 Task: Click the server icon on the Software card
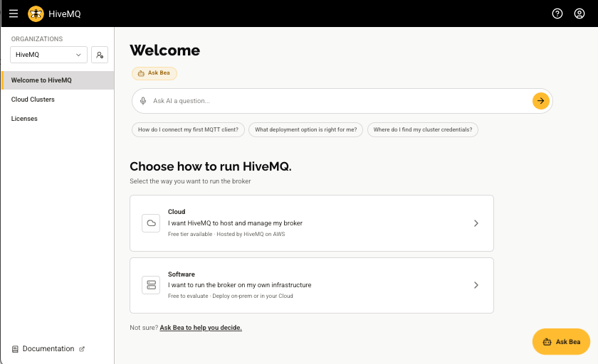pos(151,285)
